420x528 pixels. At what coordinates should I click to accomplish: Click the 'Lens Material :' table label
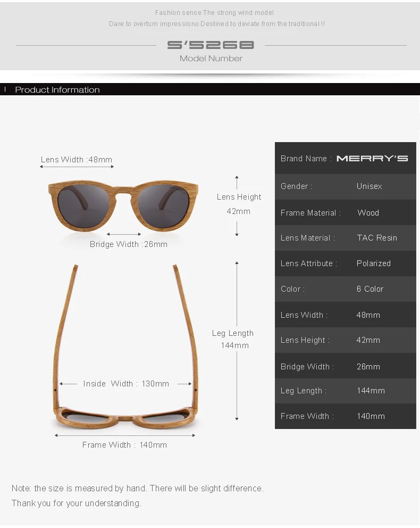click(308, 238)
